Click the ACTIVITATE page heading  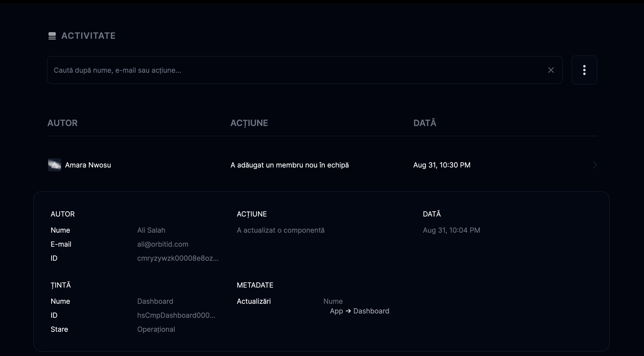[x=88, y=36]
